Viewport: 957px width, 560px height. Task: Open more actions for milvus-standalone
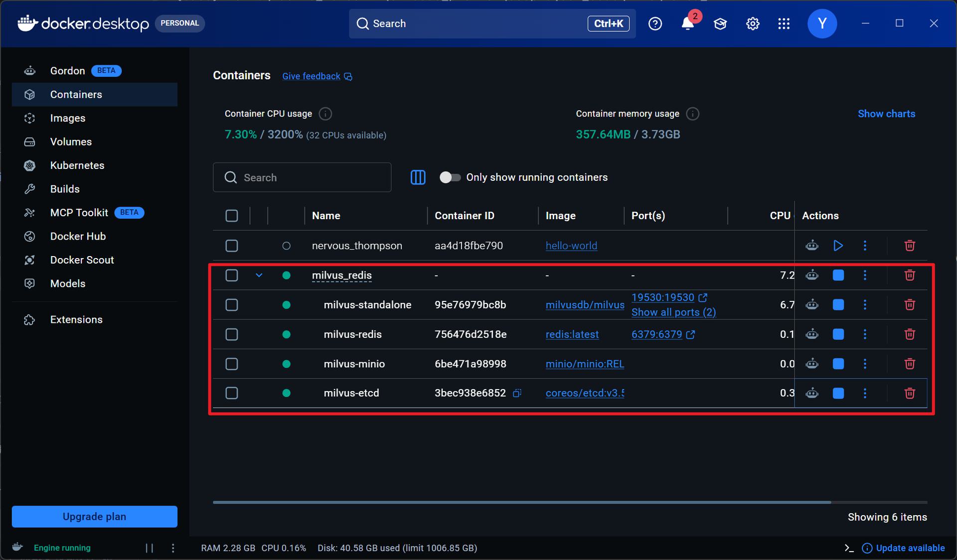click(x=865, y=304)
